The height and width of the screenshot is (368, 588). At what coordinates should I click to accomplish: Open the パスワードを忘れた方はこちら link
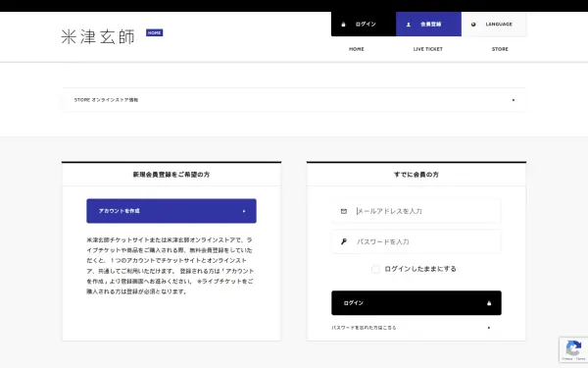click(364, 328)
